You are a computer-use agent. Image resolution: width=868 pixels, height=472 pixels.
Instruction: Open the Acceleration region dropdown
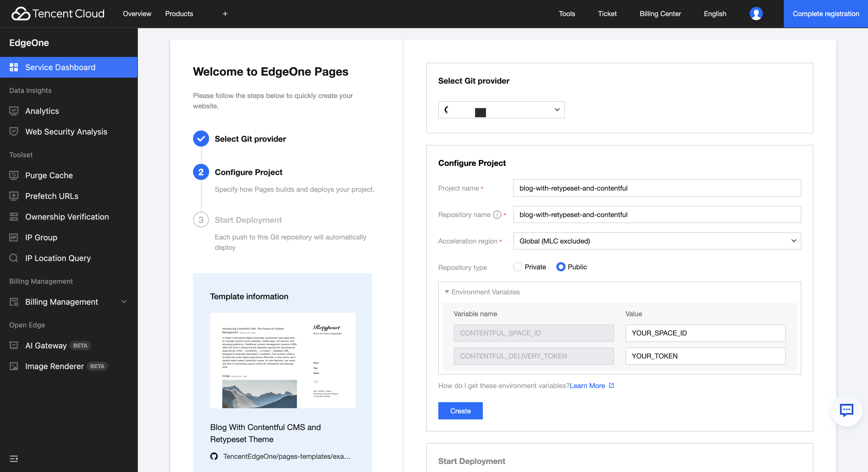coord(657,241)
